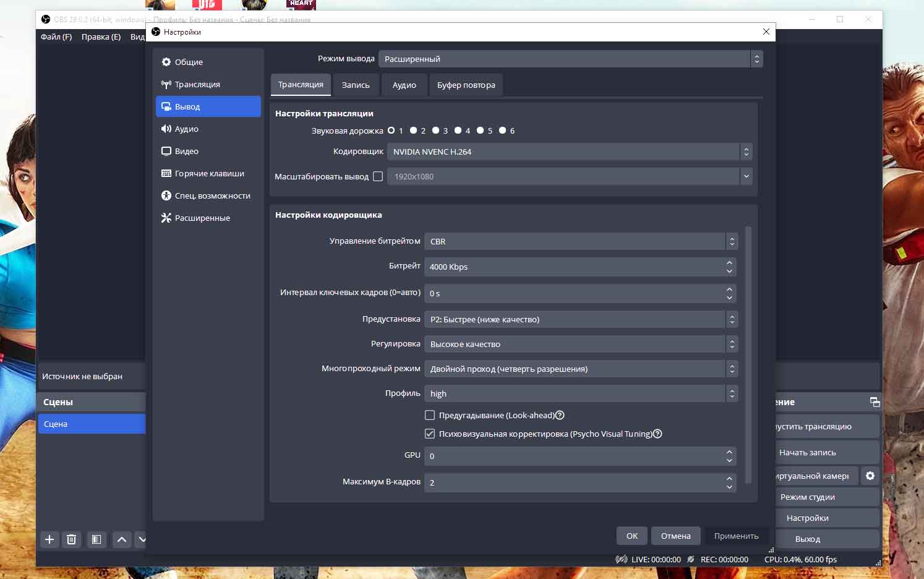The image size is (924, 579).
Task: Move scene up with arrow icon
Action: click(x=122, y=539)
